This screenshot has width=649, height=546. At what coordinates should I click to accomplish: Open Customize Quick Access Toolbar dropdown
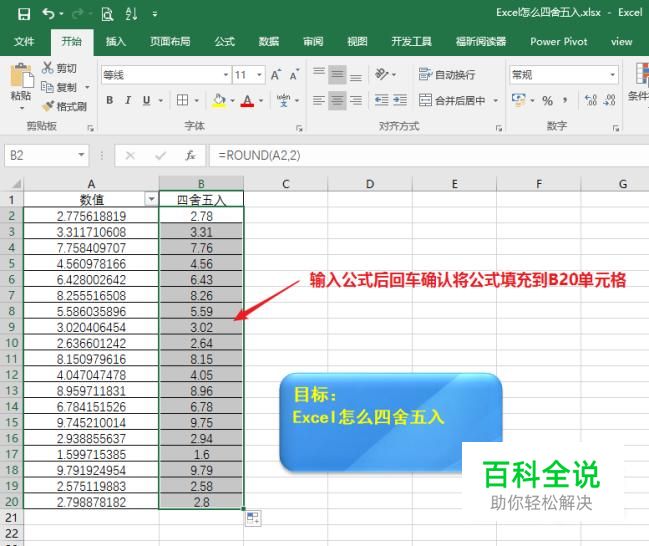tap(155, 14)
